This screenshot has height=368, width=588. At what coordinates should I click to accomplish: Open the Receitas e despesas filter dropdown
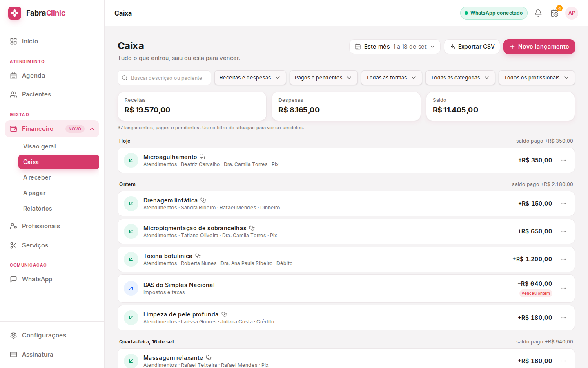(x=250, y=78)
